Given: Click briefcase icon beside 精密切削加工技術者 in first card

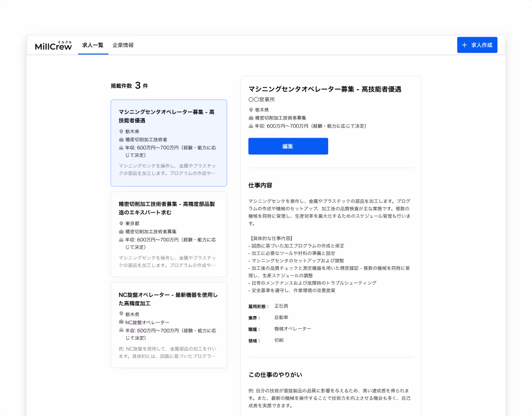Looking at the screenshot, I should [121, 140].
